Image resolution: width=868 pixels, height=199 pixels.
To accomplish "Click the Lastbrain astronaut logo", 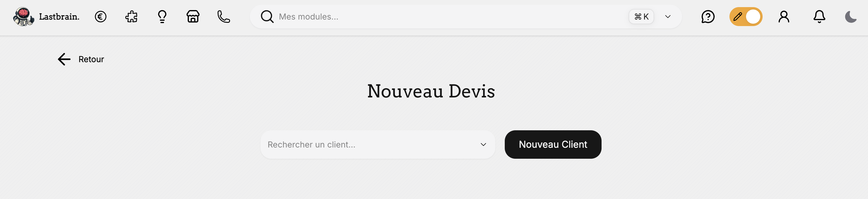I will click(x=23, y=17).
